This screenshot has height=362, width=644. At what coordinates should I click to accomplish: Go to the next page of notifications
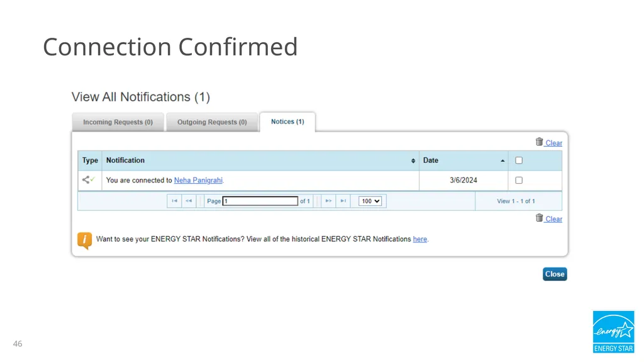(328, 201)
